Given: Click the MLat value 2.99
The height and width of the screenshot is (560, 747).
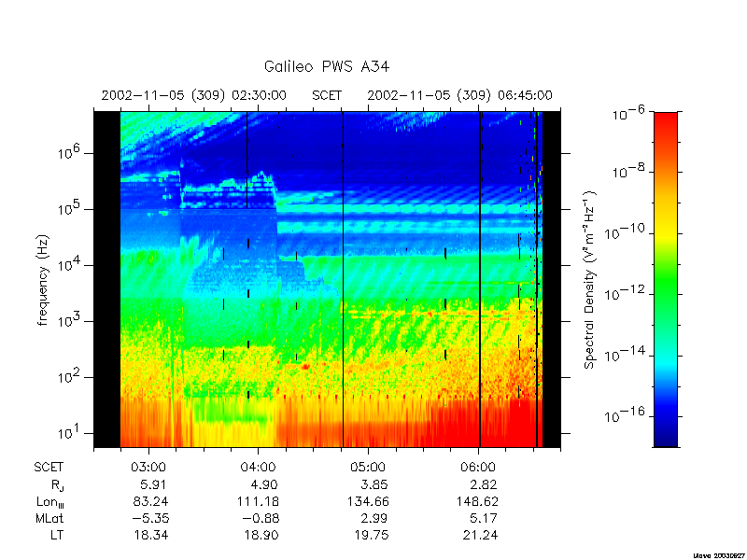Looking at the screenshot, I should click(373, 518).
